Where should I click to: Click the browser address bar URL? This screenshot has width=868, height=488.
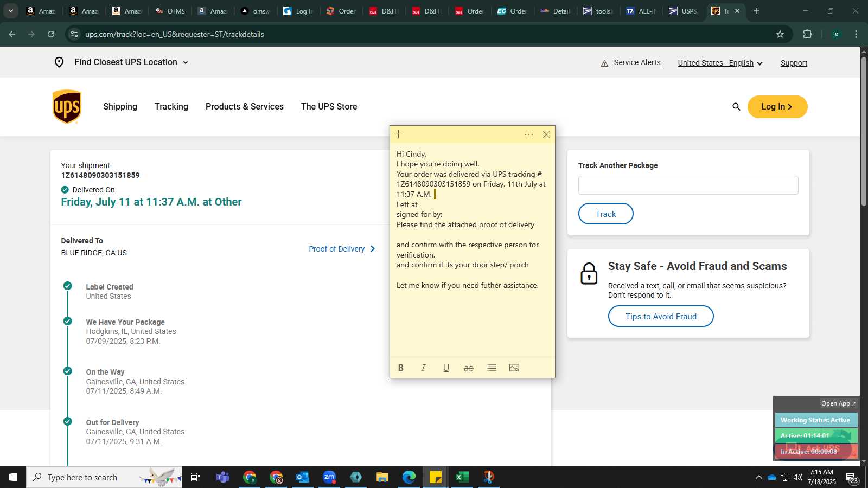click(175, 34)
